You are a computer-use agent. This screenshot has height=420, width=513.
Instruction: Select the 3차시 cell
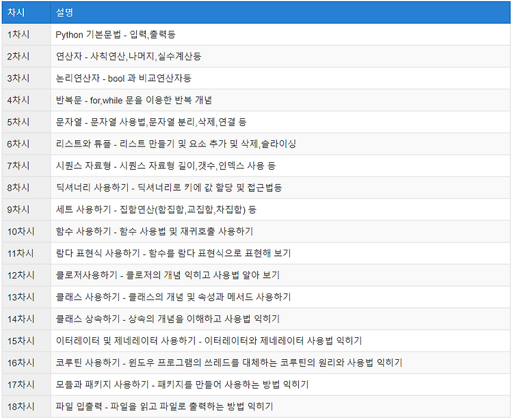click(26, 78)
